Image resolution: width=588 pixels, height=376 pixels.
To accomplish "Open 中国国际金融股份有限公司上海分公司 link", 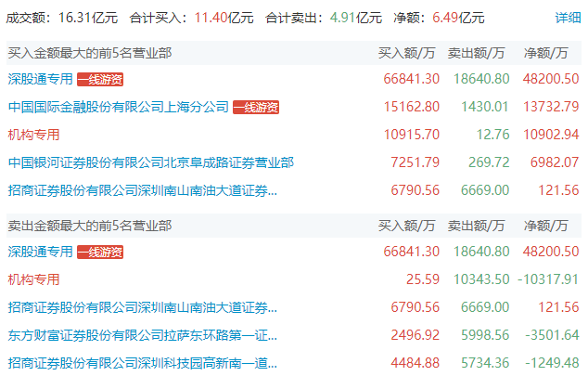I will 119,107.
